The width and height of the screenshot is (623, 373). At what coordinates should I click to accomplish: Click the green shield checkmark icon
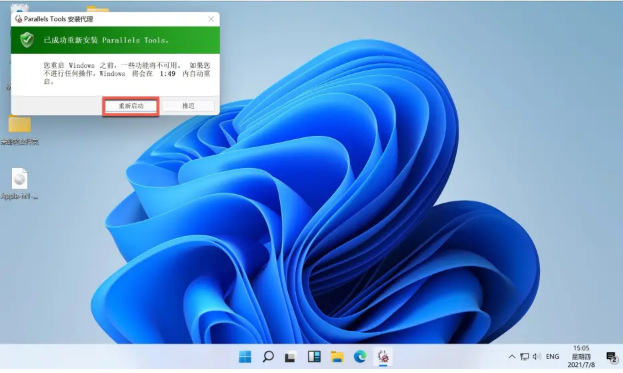tap(27, 40)
